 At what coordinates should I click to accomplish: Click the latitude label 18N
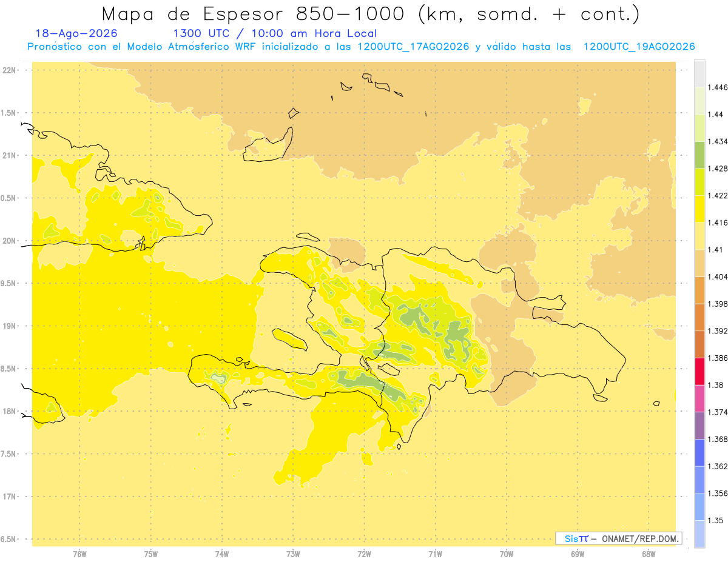coord(8,411)
